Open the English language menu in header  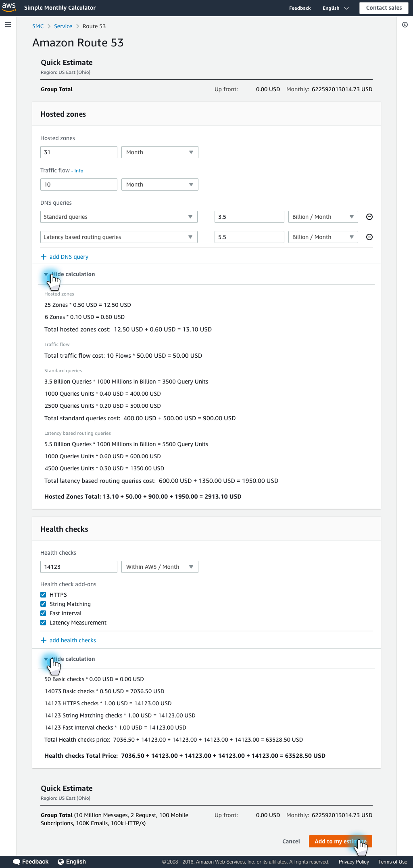[335, 8]
